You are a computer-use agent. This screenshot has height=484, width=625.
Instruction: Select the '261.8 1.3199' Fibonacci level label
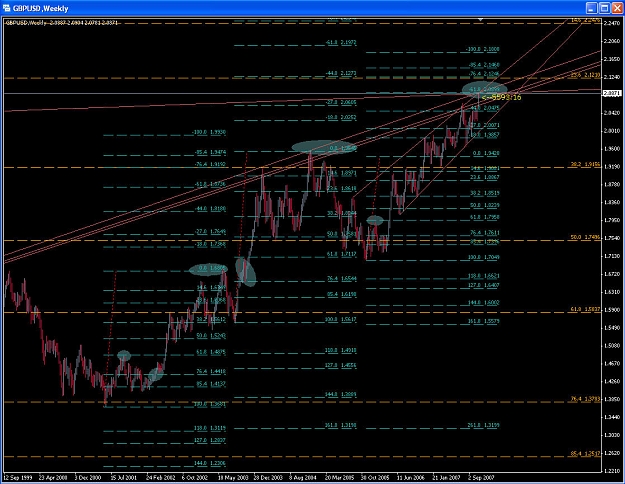(483, 425)
